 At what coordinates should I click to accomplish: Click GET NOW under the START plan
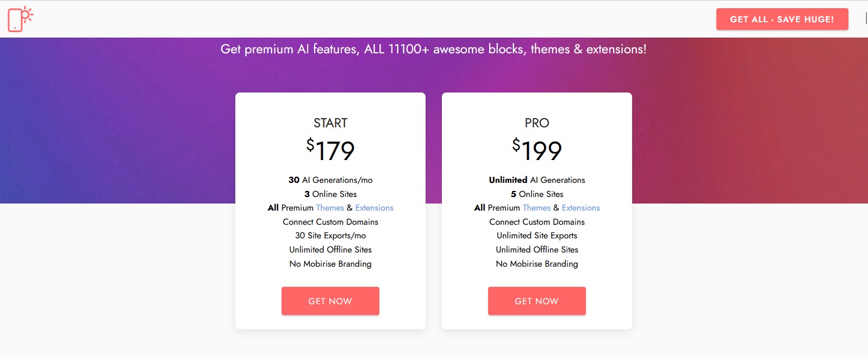point(330,301)
